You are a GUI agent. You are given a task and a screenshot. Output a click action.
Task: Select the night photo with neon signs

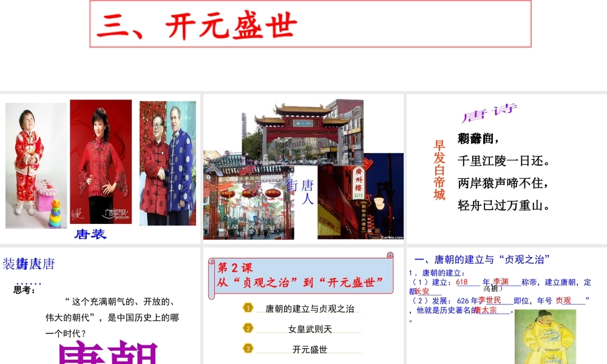(x=361, y=197)
